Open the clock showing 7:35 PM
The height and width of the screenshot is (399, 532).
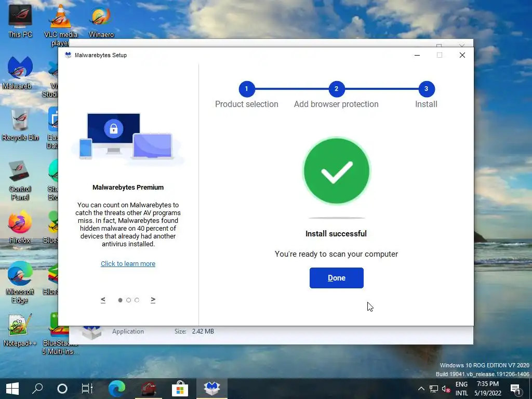(487, 389)
